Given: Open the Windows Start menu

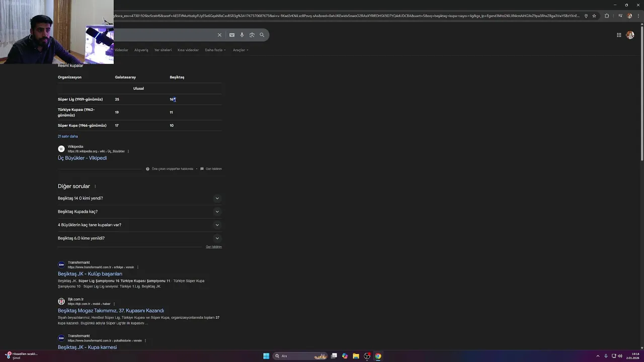Looking at the screenshot, I should 266,356.
